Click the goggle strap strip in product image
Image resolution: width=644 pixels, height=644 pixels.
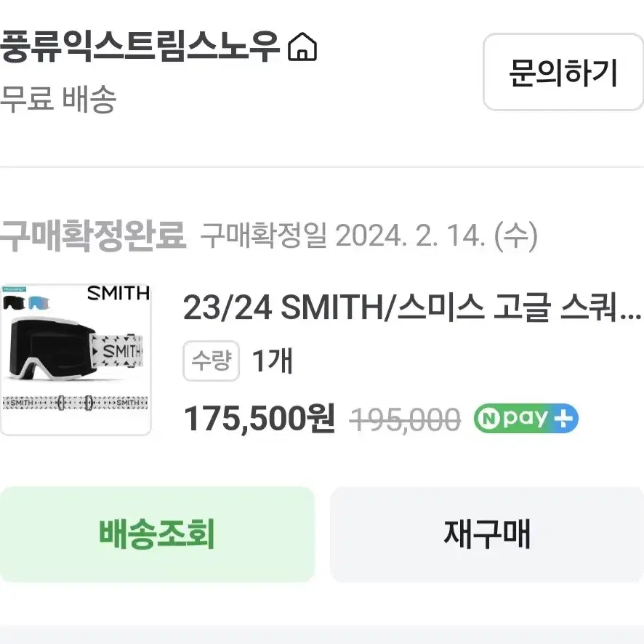point(75,403)
